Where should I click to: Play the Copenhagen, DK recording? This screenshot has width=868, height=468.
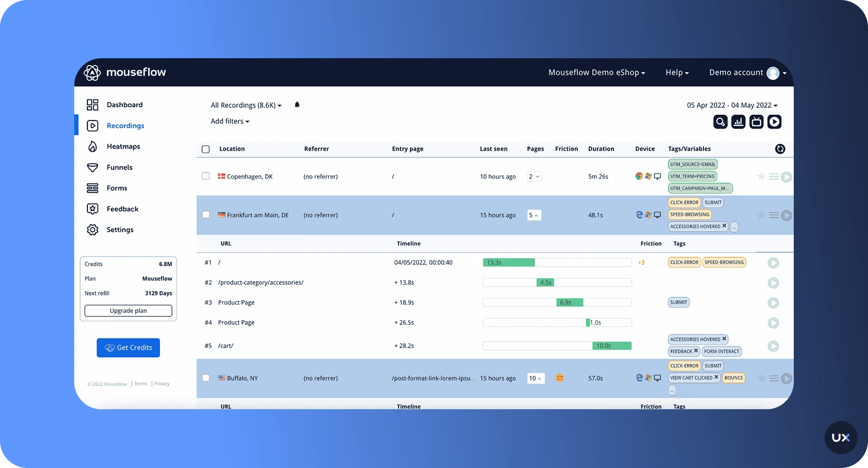(x=786, y=177)
